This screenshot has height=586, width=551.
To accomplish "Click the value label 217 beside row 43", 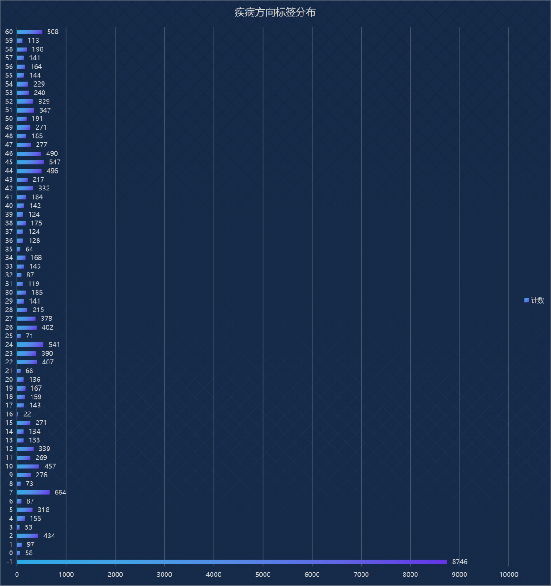I will point(38,180).
